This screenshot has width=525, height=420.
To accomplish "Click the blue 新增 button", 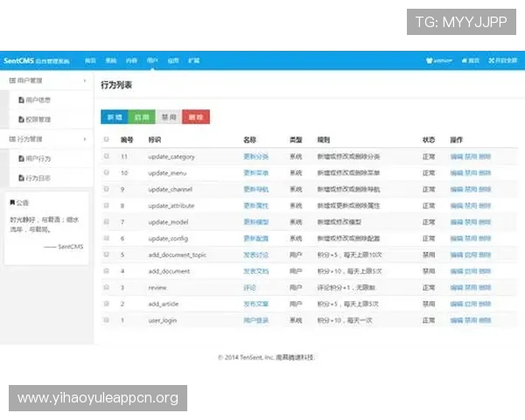I will pos(115,117).
